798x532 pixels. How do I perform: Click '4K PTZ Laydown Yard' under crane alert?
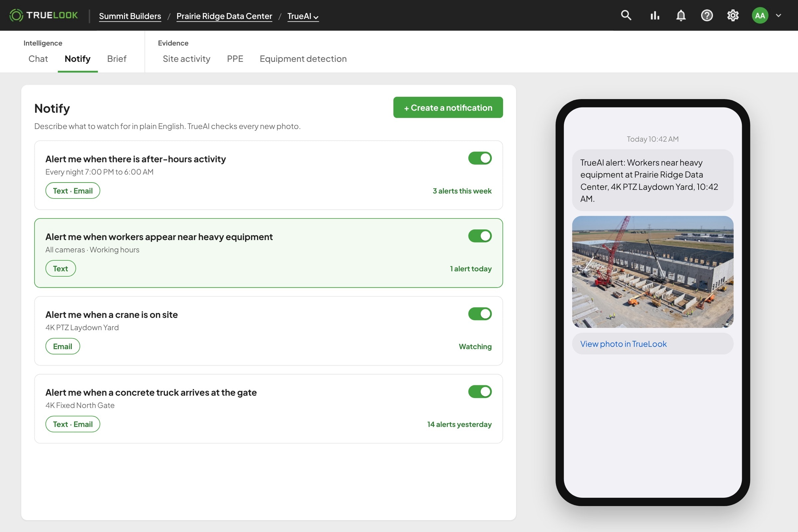pos(82,328)
